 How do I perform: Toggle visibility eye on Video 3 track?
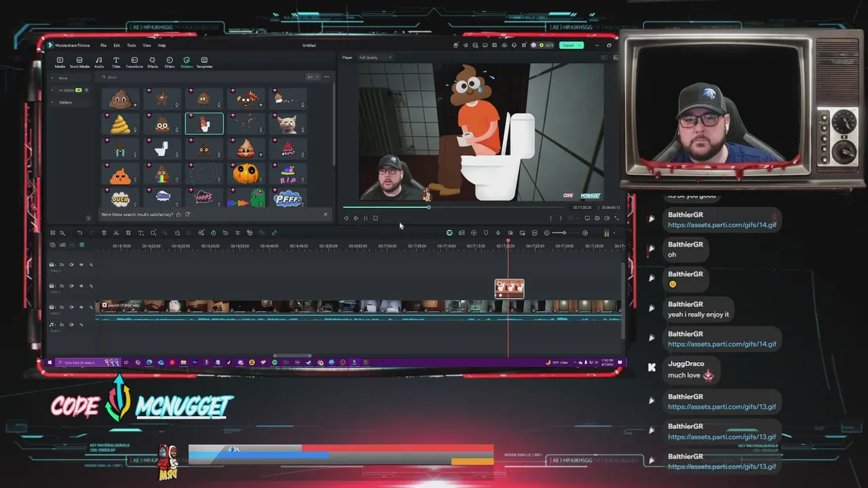point(81,264)
